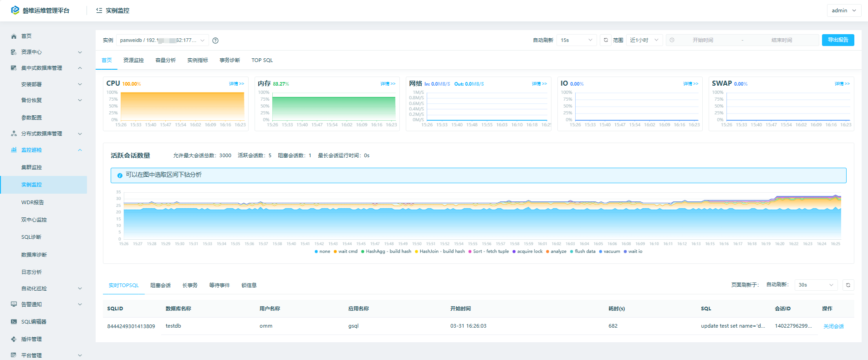Toggle the 'flush data' legend series
This screenshot has height=360, width=868.
(583, 252)
